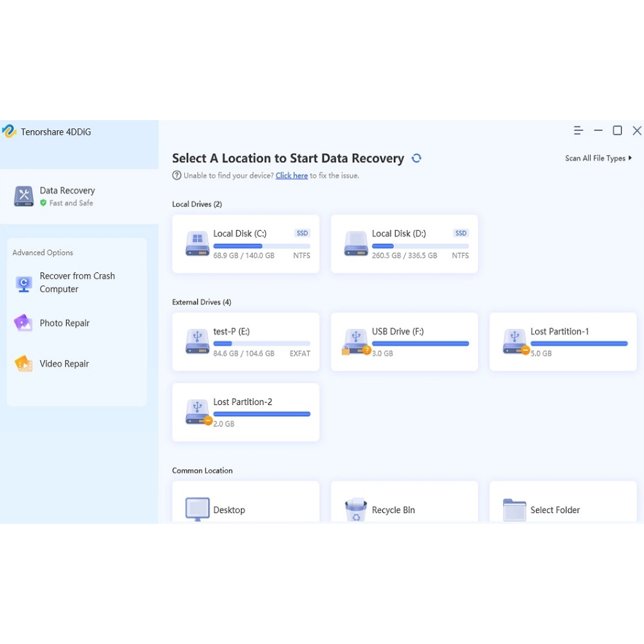The height and width of the screenshot is (644, 644).
Task: Click the '5.0 GB' size text
Action: (541, 353)
